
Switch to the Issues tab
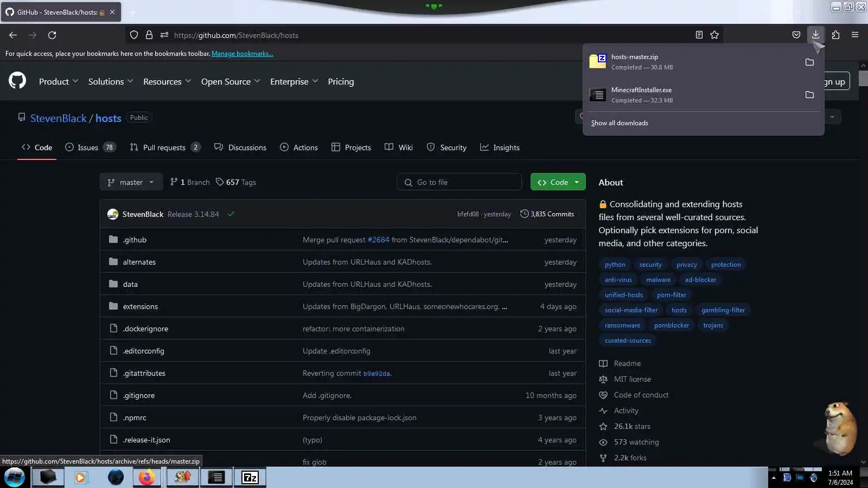pos(90,147)
